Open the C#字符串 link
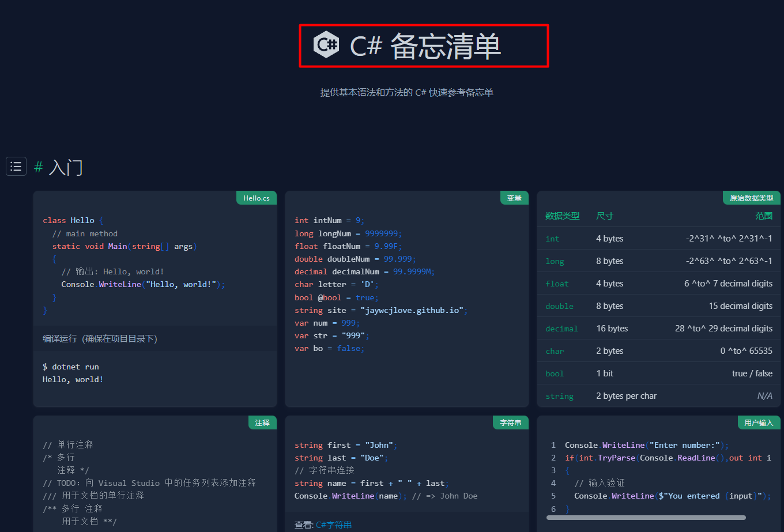This screenshot has width=784, height=532. [334, 525]
